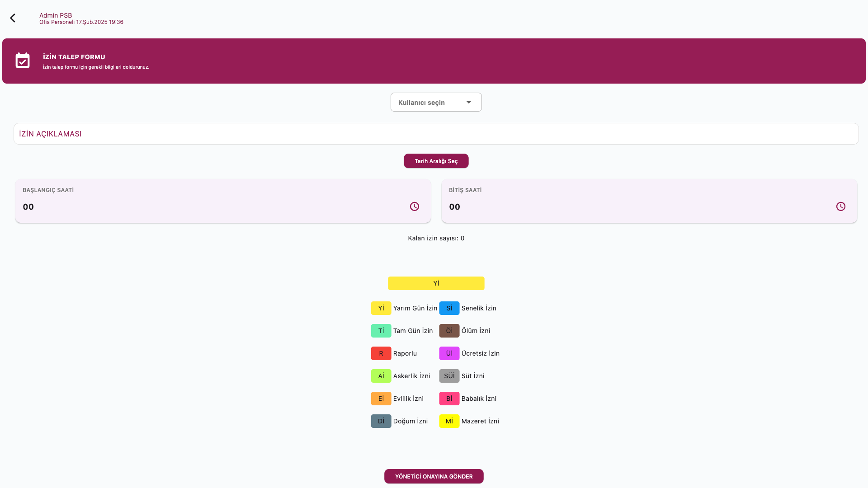
Task: Select the SÜİ Süt İzni badge
Action: click(449, 376)
